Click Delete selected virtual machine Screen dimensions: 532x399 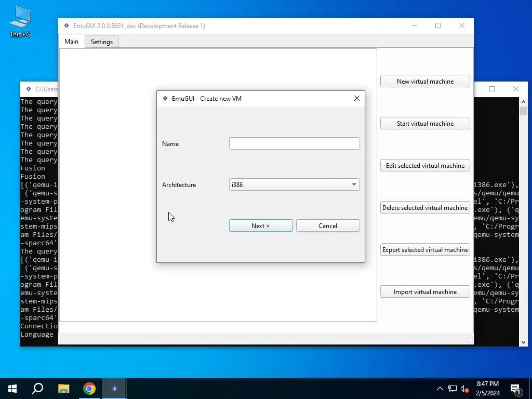pos(425,208)
